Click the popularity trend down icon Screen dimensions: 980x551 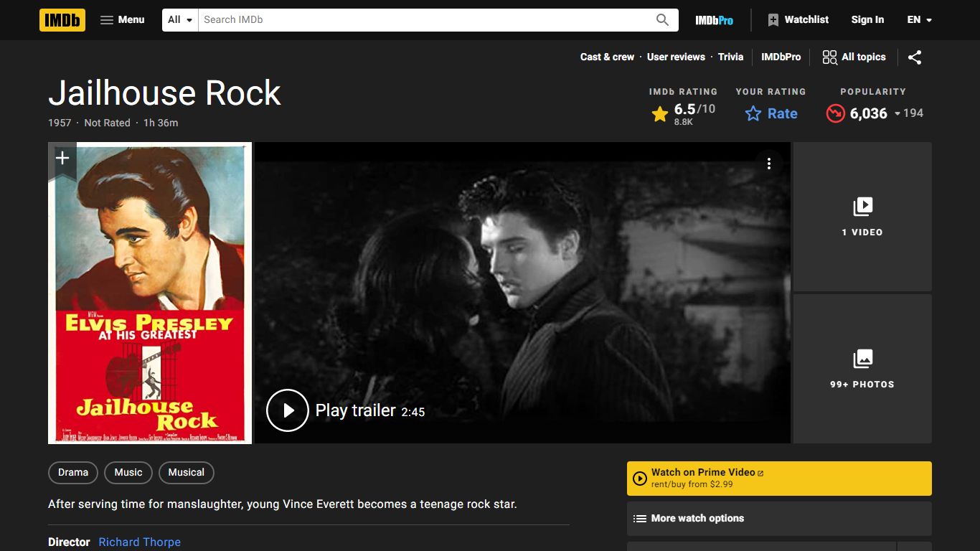click(835, 113)
